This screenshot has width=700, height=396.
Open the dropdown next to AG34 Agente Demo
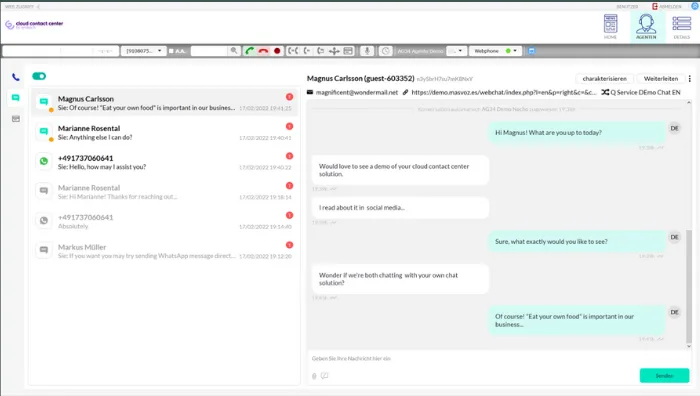click(457, 51)
